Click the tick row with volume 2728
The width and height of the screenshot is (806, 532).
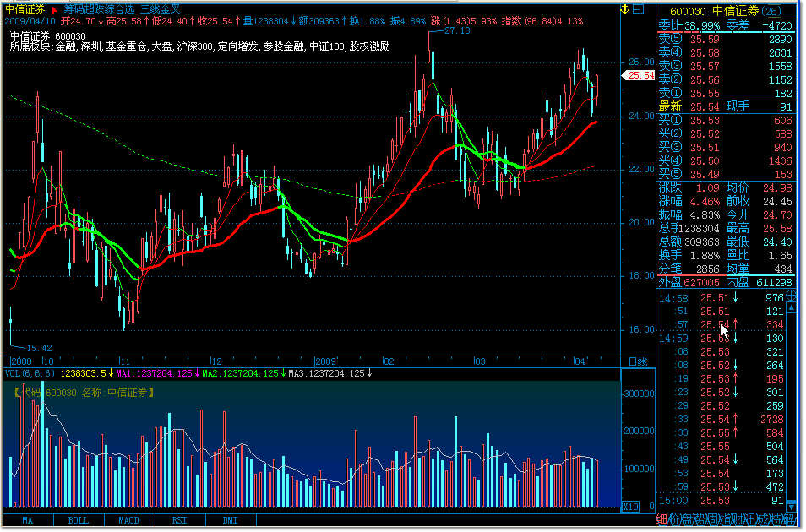722,420
